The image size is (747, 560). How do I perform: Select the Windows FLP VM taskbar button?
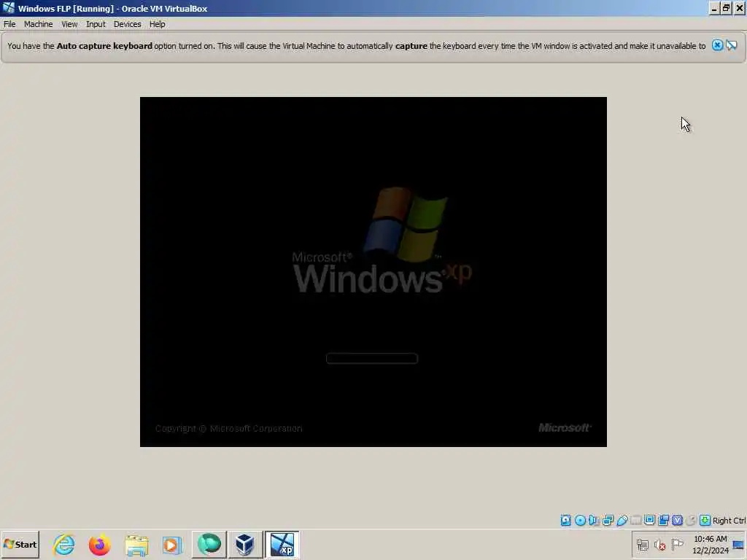pos(282,544)
